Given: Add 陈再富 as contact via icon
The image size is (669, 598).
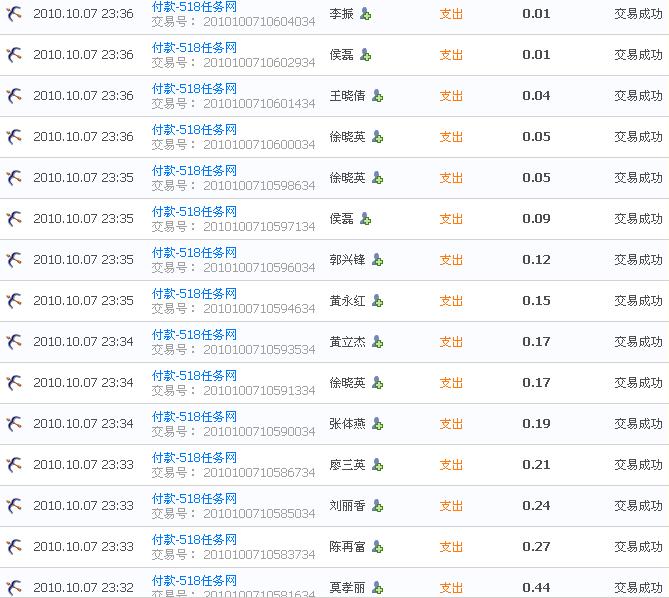Looking at the screenshot, I should [378, 547].
